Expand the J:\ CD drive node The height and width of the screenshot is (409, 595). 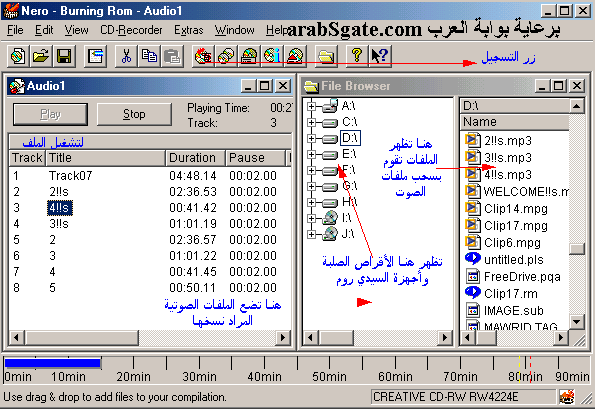[311, 234]
